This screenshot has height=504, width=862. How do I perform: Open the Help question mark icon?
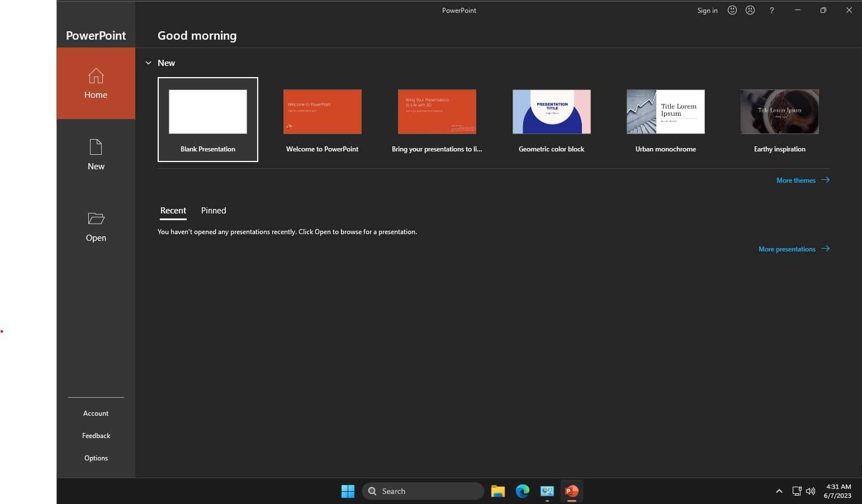[x=771, y=10]
